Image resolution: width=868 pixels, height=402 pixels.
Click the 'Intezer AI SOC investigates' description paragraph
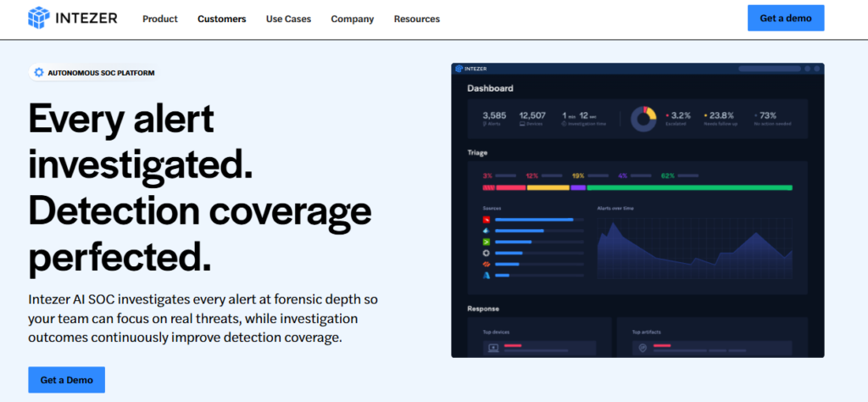point(203,318)
